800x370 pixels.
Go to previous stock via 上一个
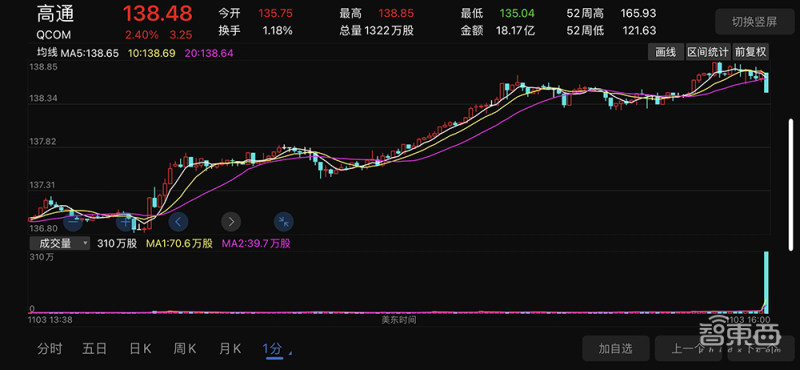(687, 349)
